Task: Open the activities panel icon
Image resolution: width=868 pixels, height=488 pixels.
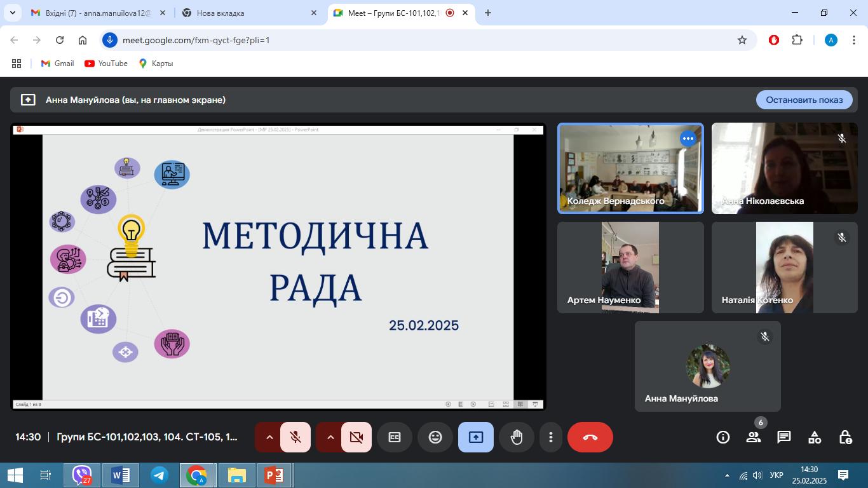Action: tap(815, 437)
